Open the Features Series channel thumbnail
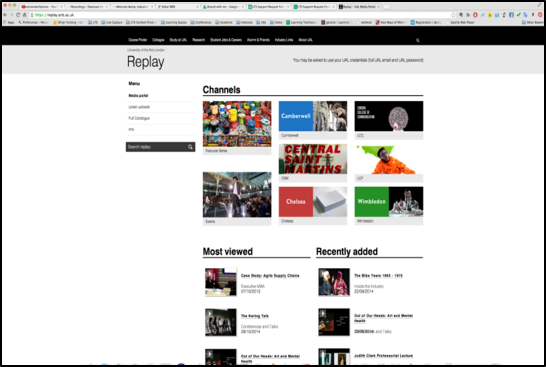Image resolution: width=546 pixels, height=367 pixels. 237,124
